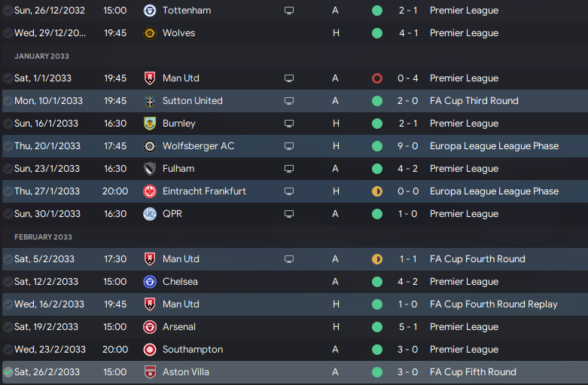This screenshot has height=385, width=588.
Task: Click the Wolfsberger AC club crest
Action: [149, 146]
